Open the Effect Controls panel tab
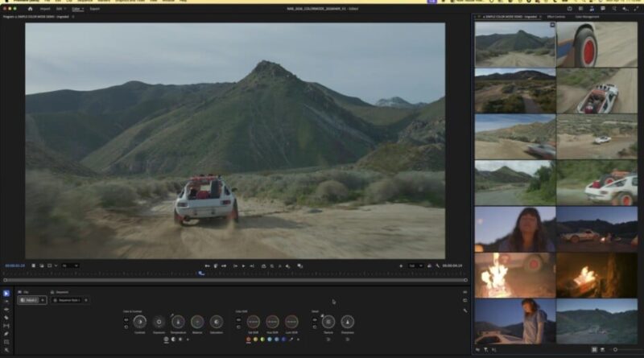The height and width of the screenshot is (358, 644). tap(556, 17)
